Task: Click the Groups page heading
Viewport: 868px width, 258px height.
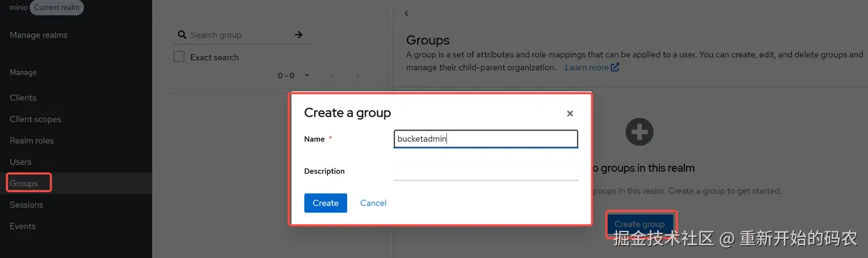Action: coord(428,40)
